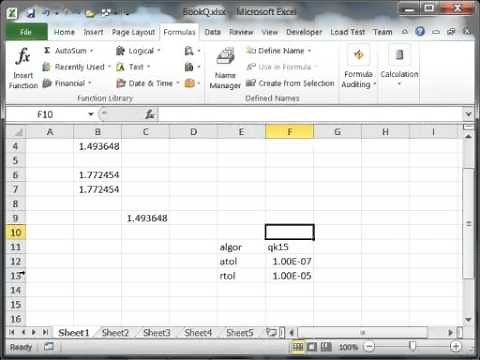480x360 pixels.
Task: Switch to Page Break Preview
Action: pyautogui.click(x=326, y=347)
